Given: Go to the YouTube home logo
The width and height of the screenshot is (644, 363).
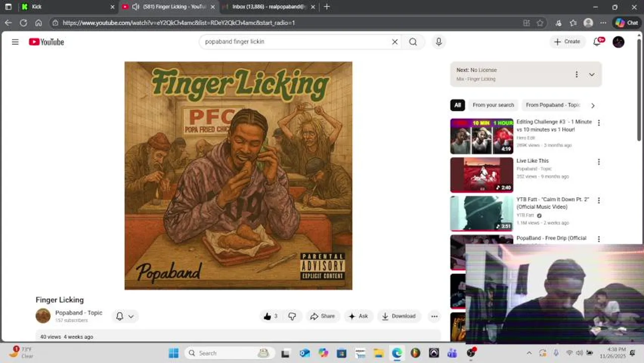Looking at the screenshot, I should pos(46,42).
